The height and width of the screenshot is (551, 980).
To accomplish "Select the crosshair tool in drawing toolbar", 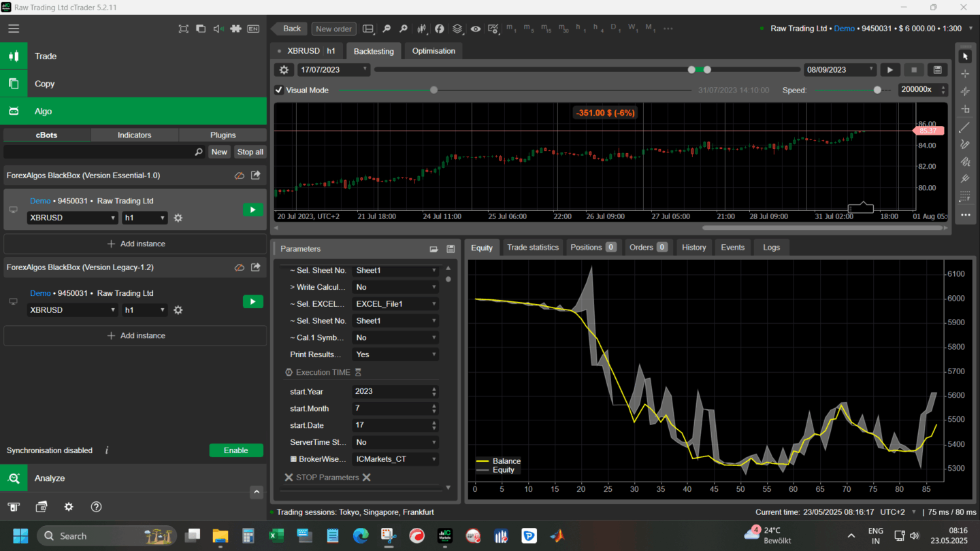I will [965, 73].
